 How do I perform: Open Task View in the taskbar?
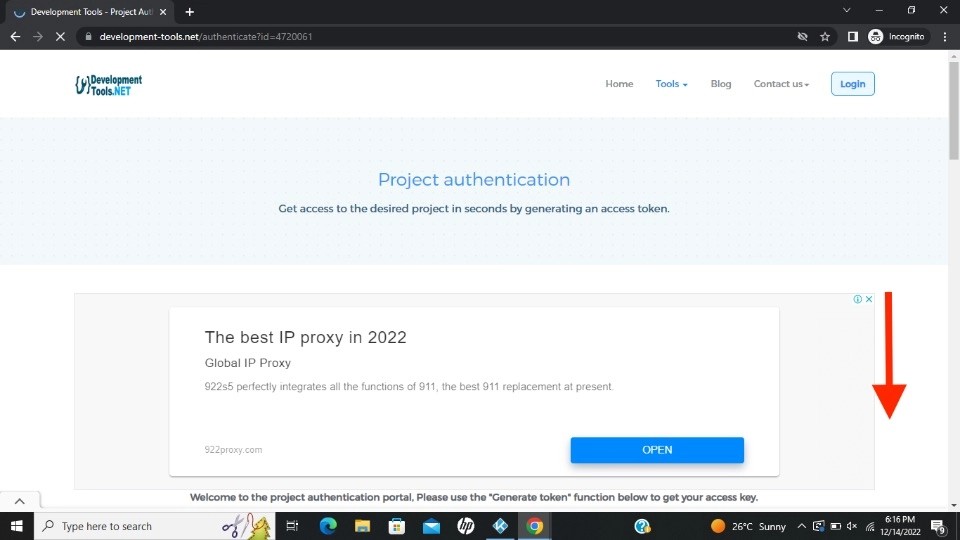tap(292, 526)
